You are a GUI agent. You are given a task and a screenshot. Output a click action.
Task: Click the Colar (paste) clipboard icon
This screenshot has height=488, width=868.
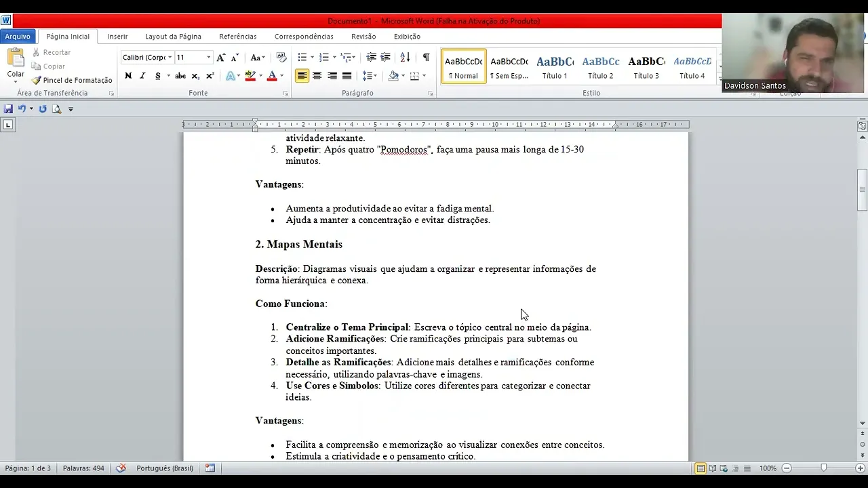pos(15,58)
